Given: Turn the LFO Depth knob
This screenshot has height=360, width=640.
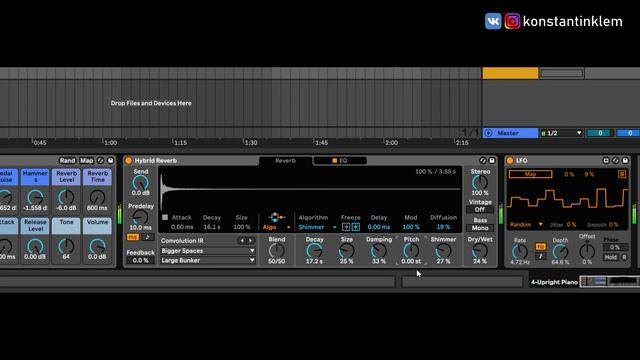Looking at the screenshot, I should coord(560,251).
